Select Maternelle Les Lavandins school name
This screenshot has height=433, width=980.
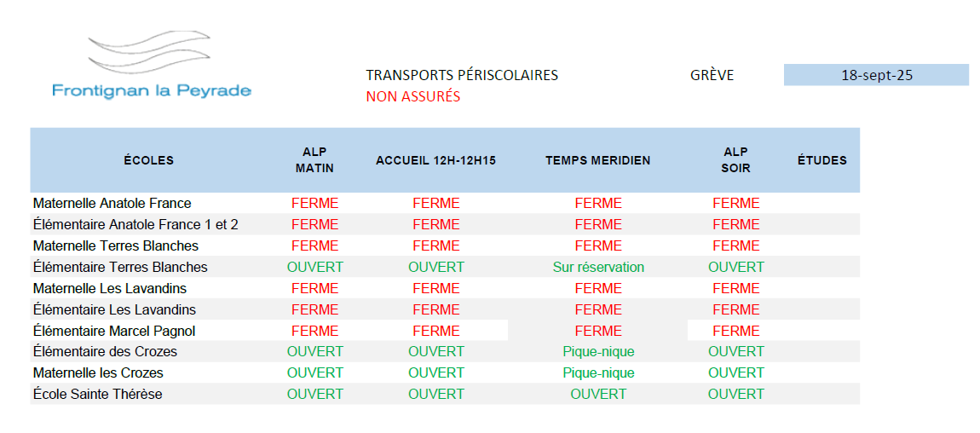(x=110, y=288)
